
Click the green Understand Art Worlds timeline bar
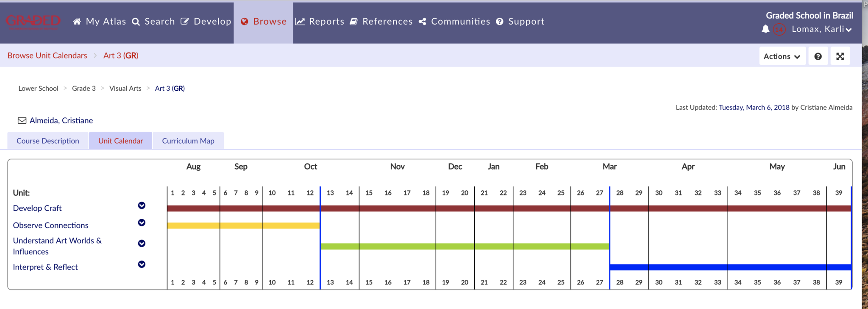click(465, 246)
